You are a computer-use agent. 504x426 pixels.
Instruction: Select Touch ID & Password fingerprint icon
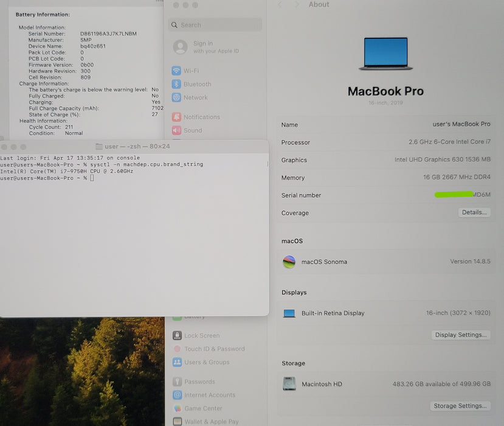(x=177, y=349)
